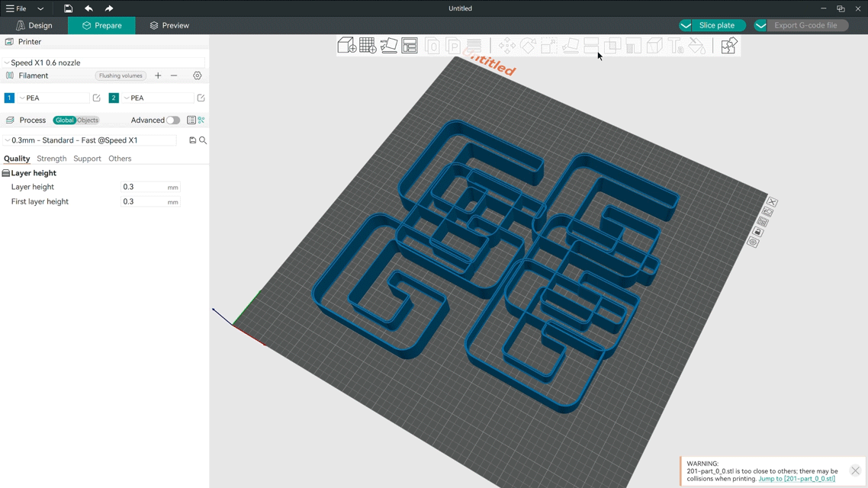Select the Mesh boolean tool
This screenshot has width=868, height=488.
pos(612,46)
